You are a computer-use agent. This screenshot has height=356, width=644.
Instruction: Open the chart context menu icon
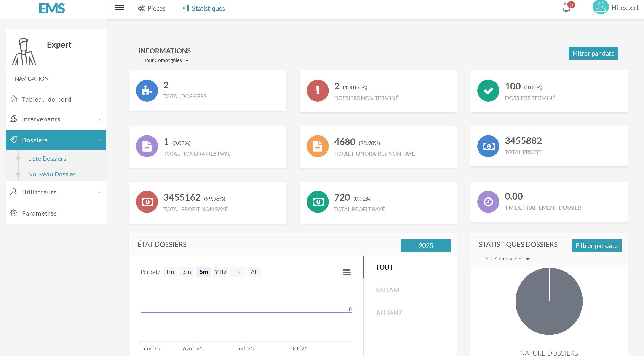coord(347,272)
